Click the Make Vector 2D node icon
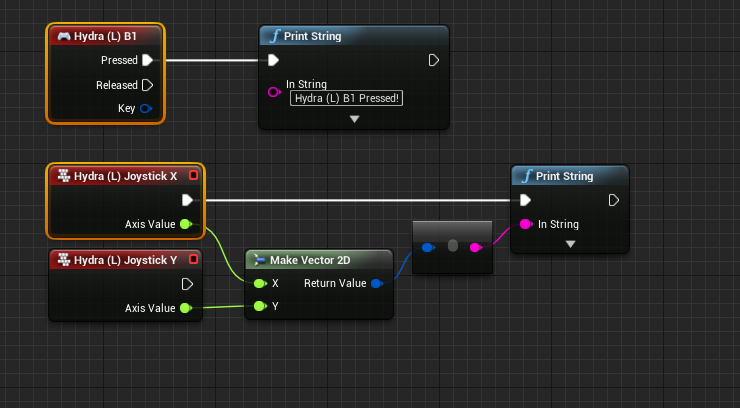Viewport: 740px width, 408px height. click(260, 260)
